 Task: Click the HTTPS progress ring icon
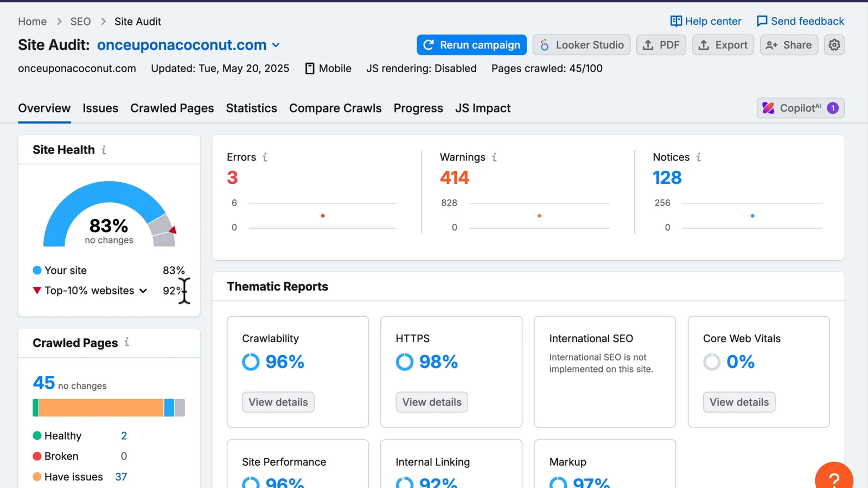[x=405, y=362]
